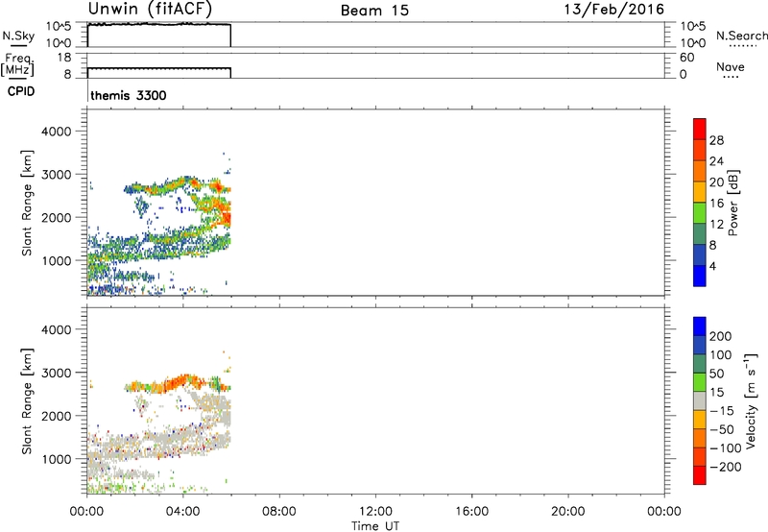Click the '4000' tick of the power panel
Image resolution: width=768 pixels, height=532 pixels.
(x=57, y=132)
